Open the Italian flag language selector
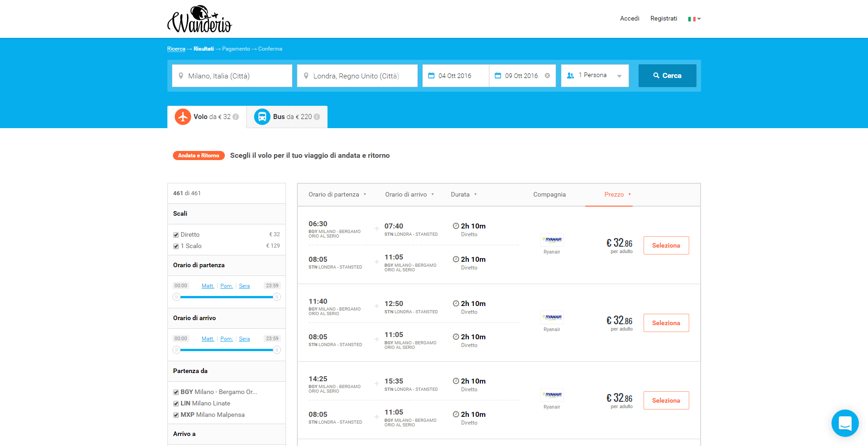Viewport: 868px width, 446px height. pyautogui.click(x=694, y=19)
